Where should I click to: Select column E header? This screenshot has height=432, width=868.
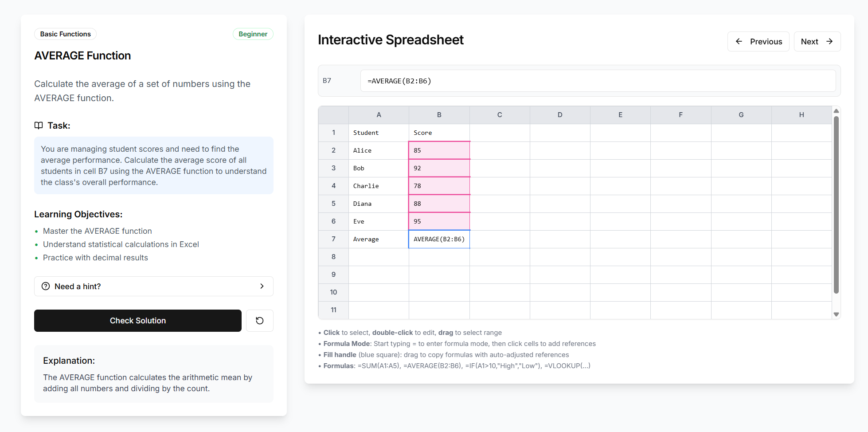620,115
